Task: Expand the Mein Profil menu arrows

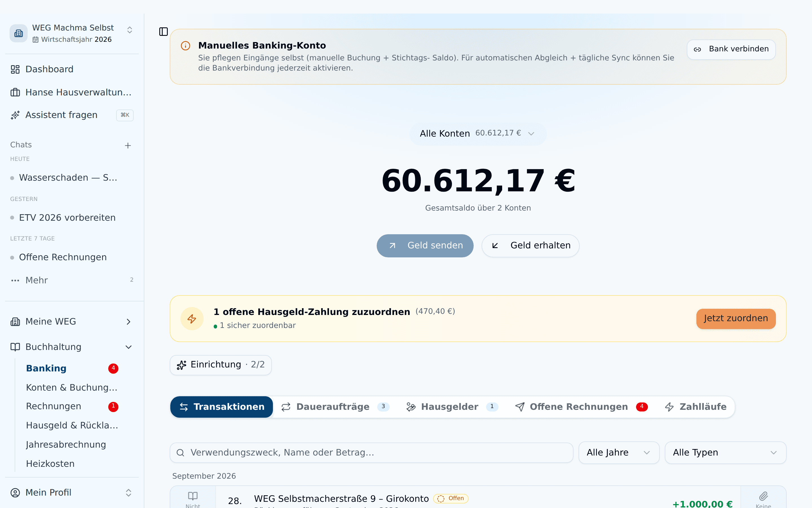Action: pyautogui.click(x=129, y=492)
